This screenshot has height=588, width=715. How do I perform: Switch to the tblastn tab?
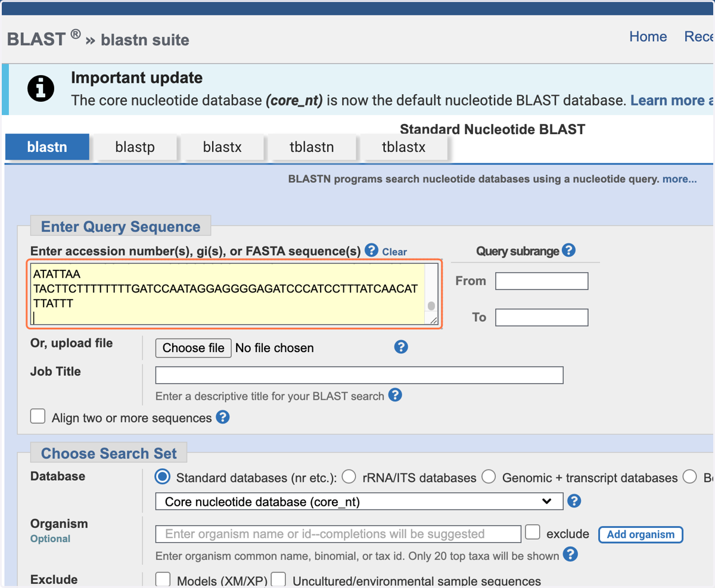coord(313,147)
